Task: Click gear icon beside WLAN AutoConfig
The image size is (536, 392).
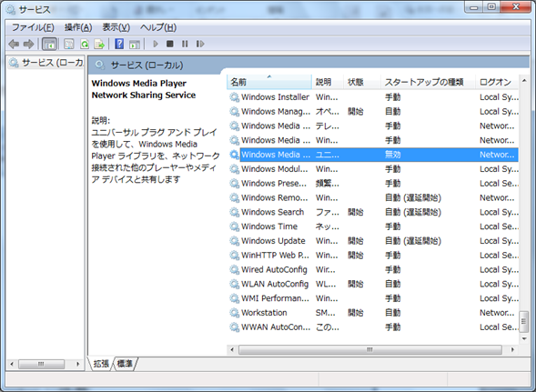Action: tap(234, 284)
